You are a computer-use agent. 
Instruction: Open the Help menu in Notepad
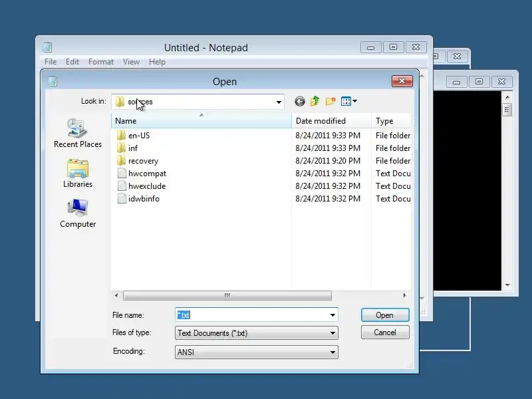pyautogui.click(x=157, y=62)
